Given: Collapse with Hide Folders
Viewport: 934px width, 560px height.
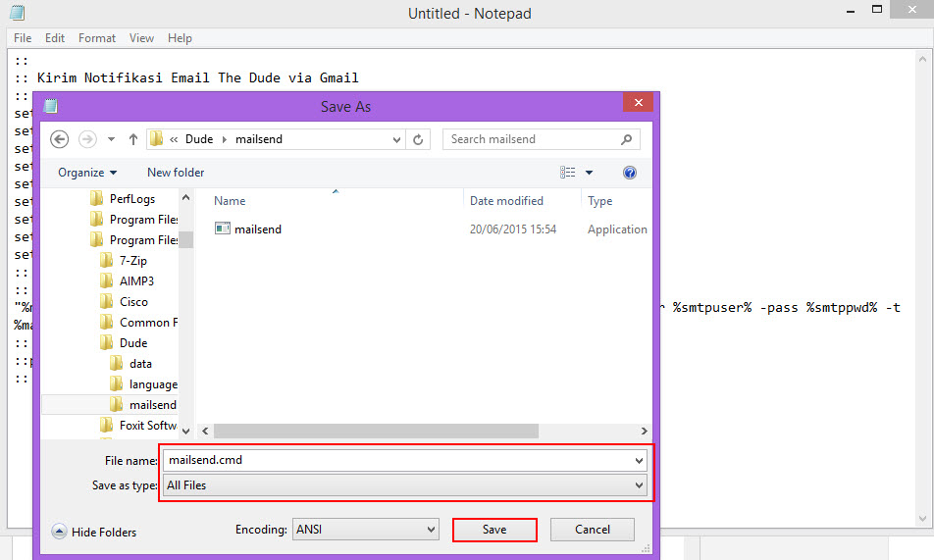Looking at the screenshot, I should (94, 532).
